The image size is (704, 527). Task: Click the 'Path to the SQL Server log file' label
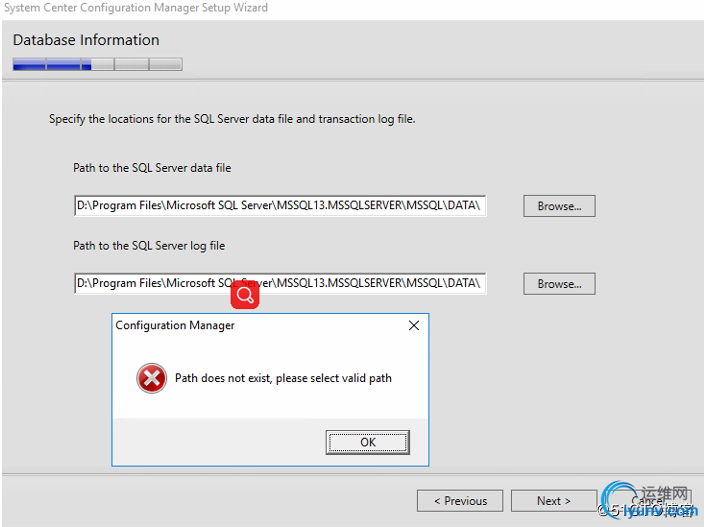click(149, 246)
